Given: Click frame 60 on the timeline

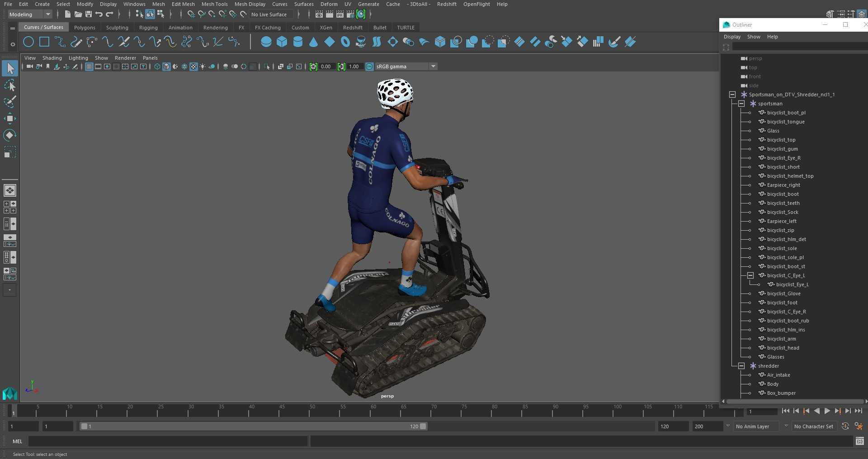Looking at the screenshot, I should pos(373,411).
